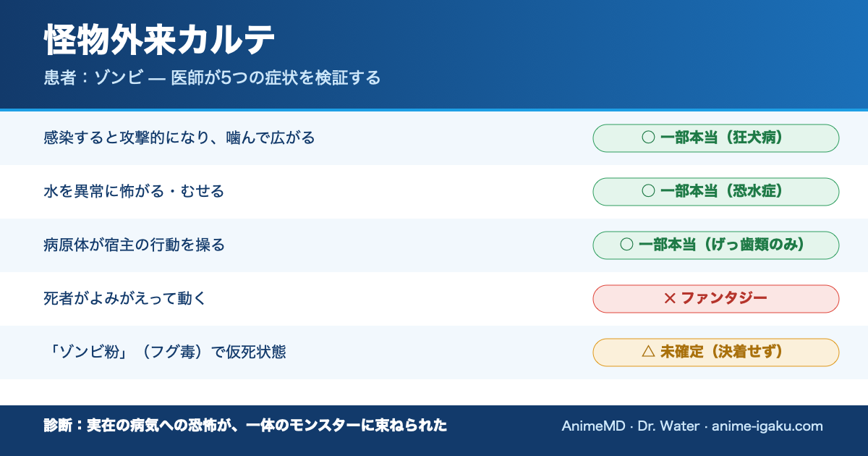Click the AnimeMD credit in footer

pos(593,426)
